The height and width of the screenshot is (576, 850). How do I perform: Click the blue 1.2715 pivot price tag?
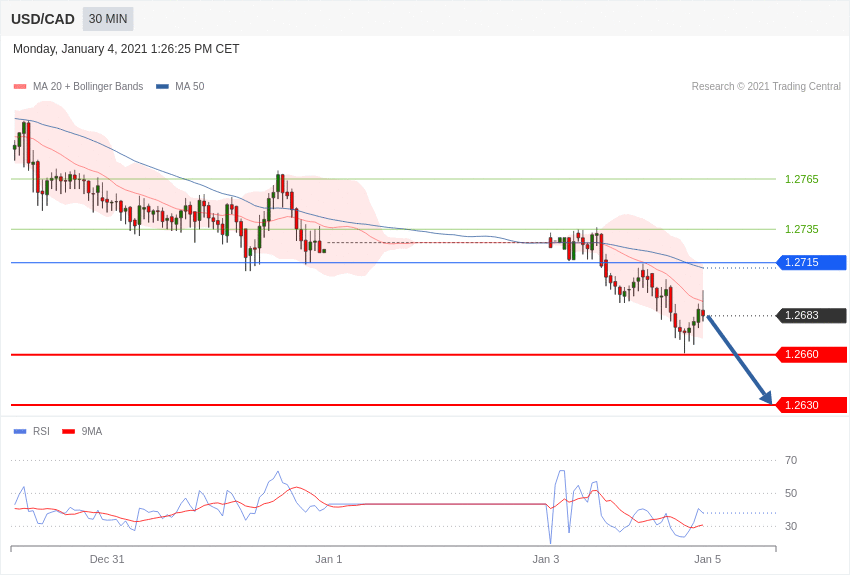tap(812, 263)
